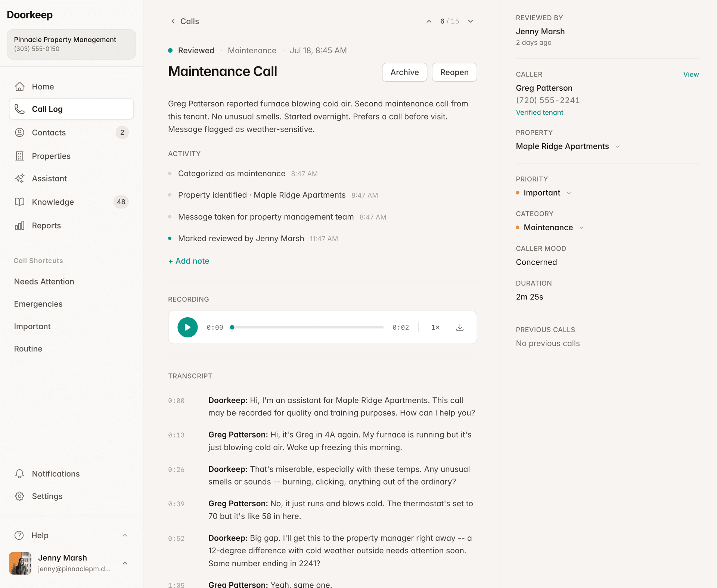Click the recording progress slider handle

click(232, 327)
